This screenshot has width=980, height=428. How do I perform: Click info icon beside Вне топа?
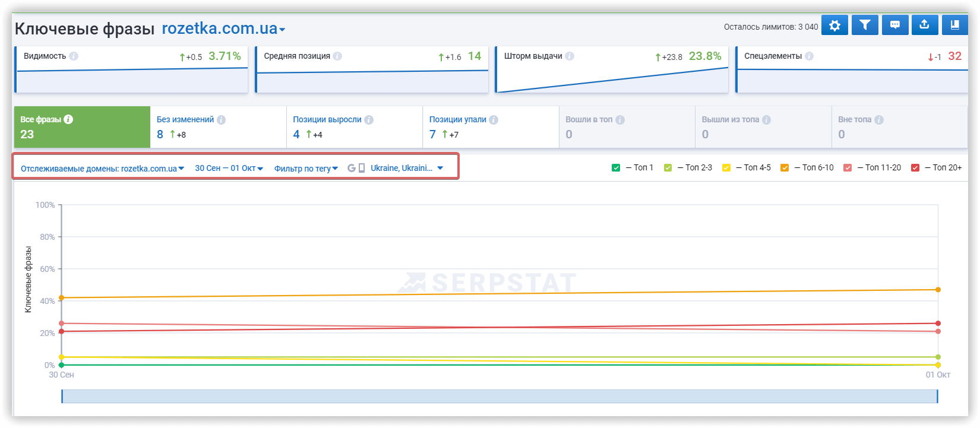[x=879, y=120]
